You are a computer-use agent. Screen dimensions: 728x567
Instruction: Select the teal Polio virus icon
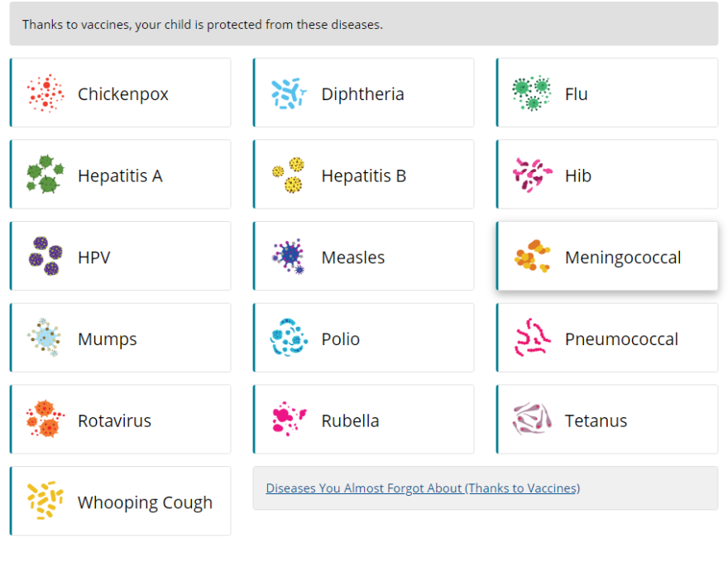[289, 338]
